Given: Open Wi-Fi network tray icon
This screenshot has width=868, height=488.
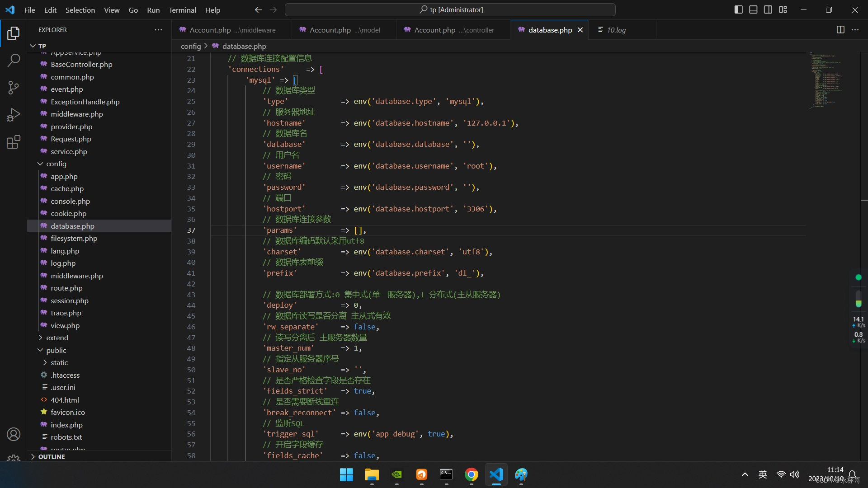Looking at the screenshot, I should tap(781, 474).
